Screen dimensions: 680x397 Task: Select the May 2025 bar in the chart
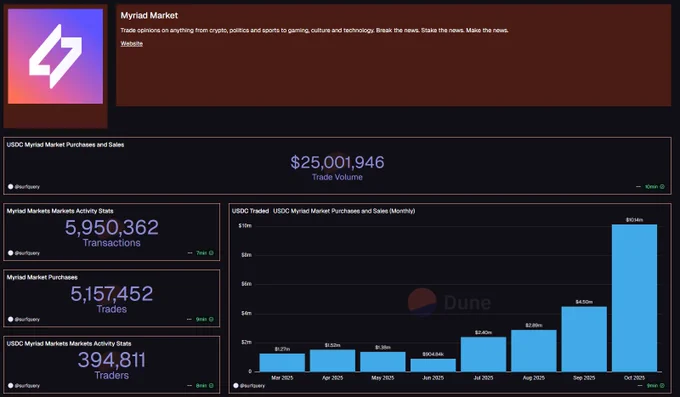[383, 361]
